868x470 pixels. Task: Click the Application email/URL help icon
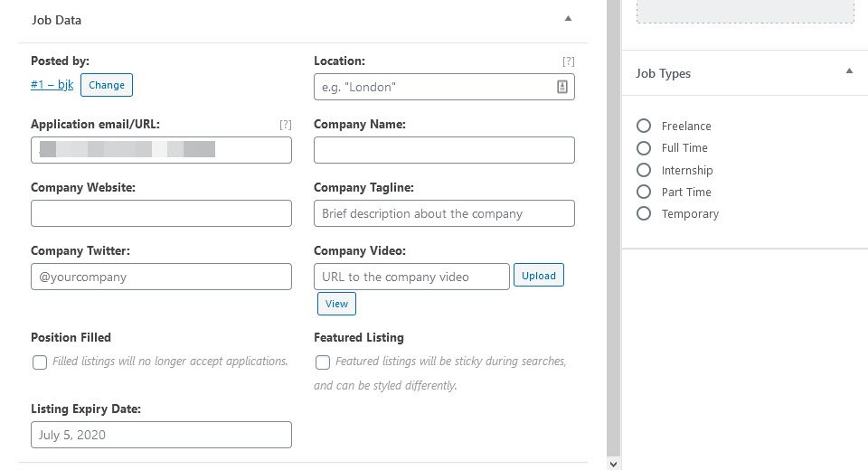coord(285,125)
